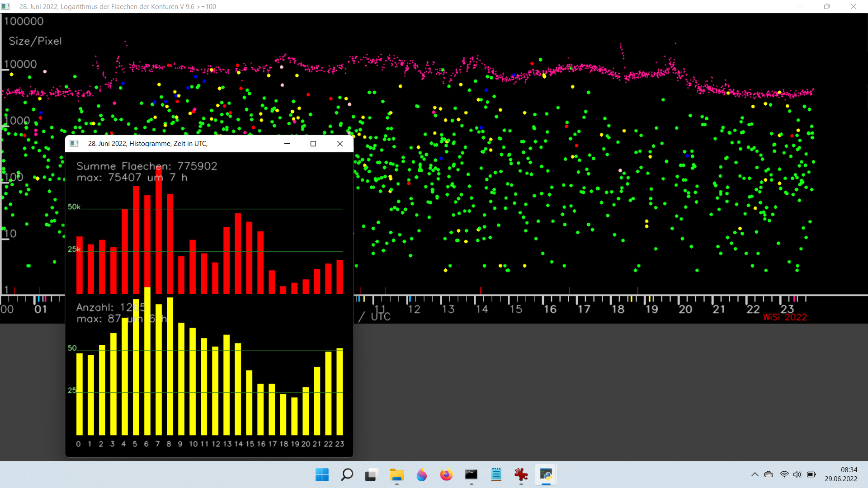Click the '14' hour mark on main timeline

click(482, 310)
